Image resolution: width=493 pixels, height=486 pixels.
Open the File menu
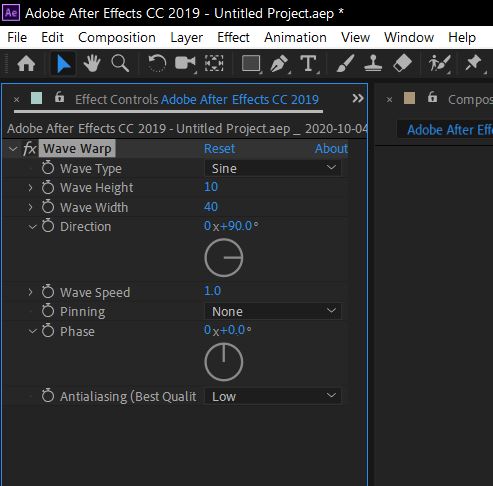tap(17, 37)
